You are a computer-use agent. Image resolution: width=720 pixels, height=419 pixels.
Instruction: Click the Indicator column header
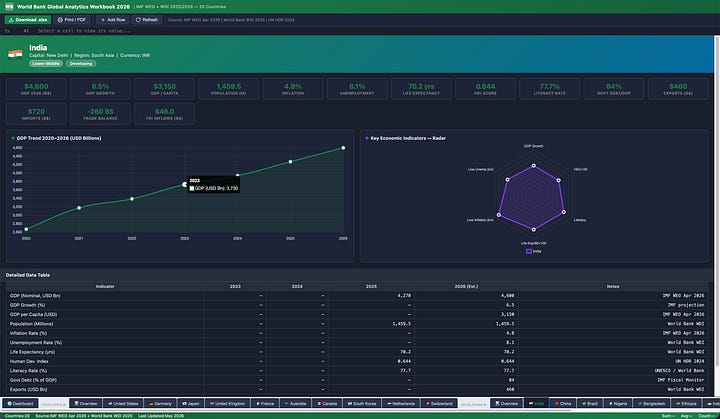pyautogui.click(x=105, y=286)
